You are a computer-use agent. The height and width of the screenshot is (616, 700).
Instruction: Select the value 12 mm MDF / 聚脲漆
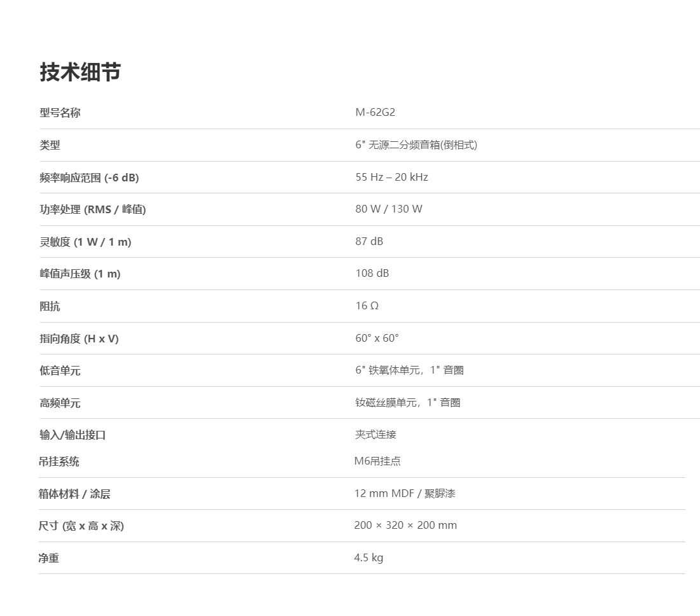tap(405, 493)
